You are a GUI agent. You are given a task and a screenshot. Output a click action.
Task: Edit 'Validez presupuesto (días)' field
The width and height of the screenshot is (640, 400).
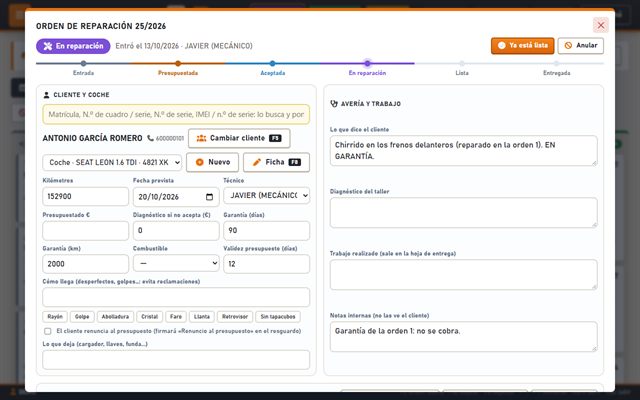[x=267, y=264]
